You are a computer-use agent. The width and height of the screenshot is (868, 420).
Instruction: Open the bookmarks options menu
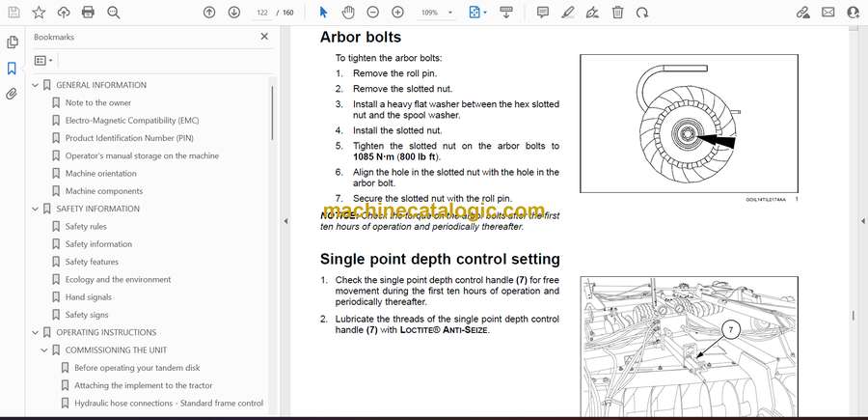click(43, 61)
